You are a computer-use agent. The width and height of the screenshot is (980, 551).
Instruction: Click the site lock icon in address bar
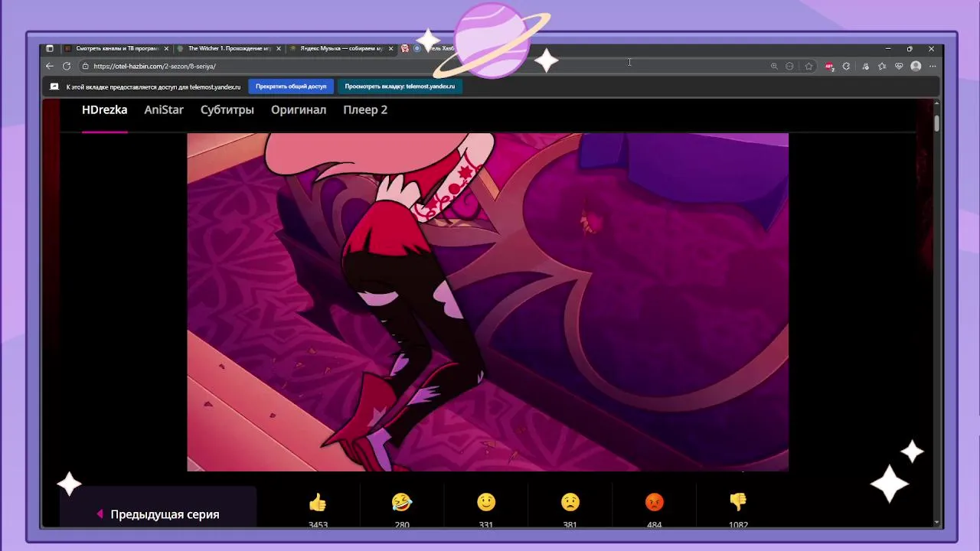(86, 67)
